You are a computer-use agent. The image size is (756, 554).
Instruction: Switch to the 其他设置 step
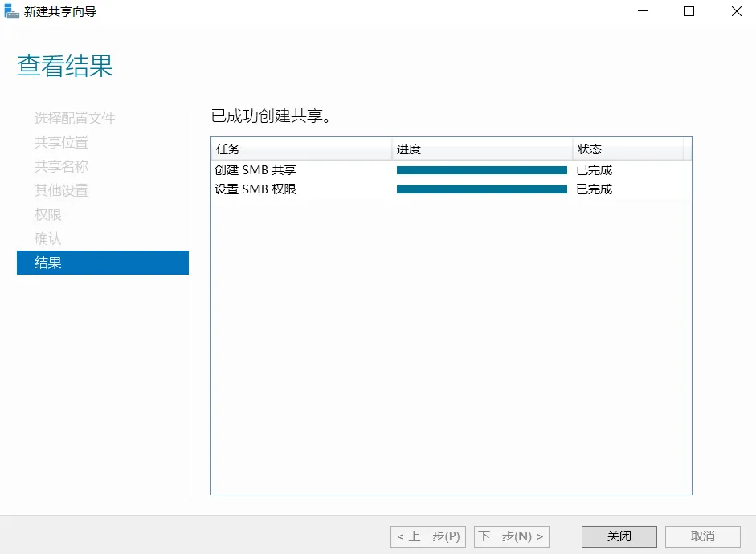pos(61,191)
